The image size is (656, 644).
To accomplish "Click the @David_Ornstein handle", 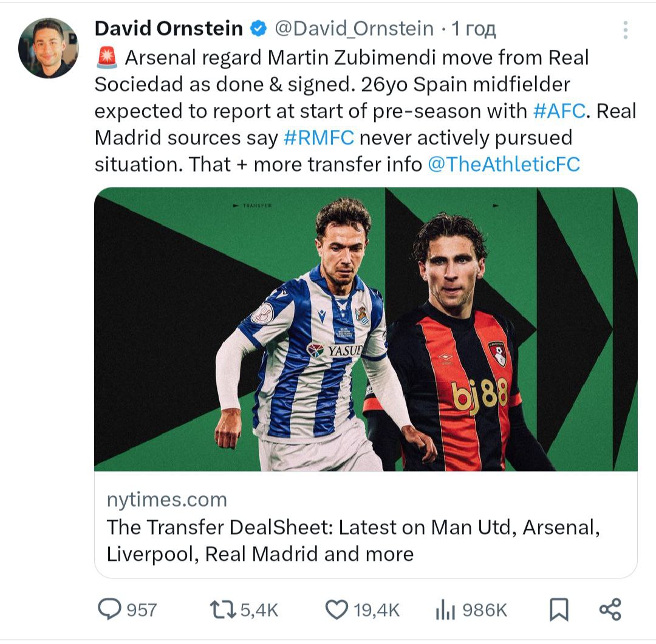I will coord(355,29).
